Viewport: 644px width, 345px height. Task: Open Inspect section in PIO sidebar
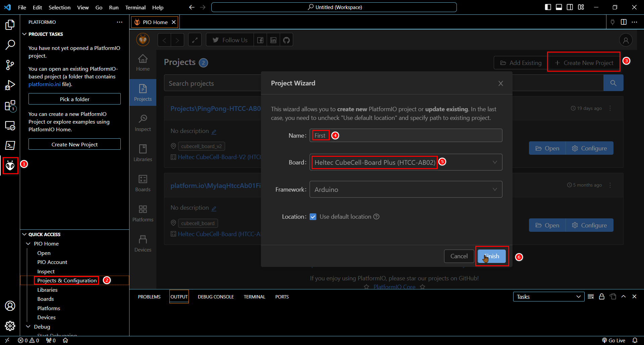143,123
